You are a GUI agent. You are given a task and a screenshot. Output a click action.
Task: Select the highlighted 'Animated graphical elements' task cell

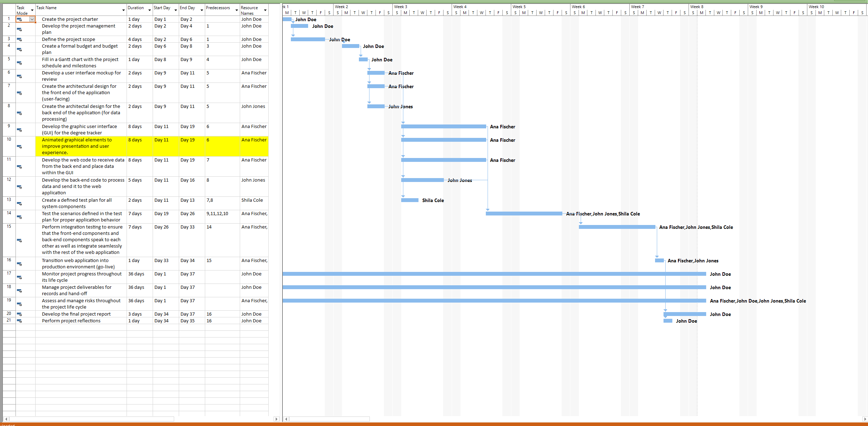tap(81, 146)
